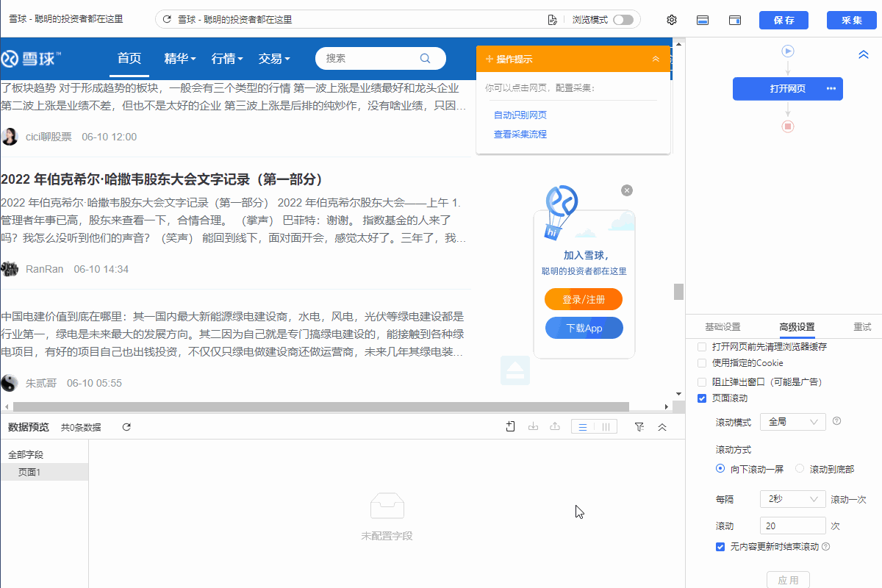This screenshot has height=588, width=882.
Task: Click the 应用 button
Action: point(788,579)
